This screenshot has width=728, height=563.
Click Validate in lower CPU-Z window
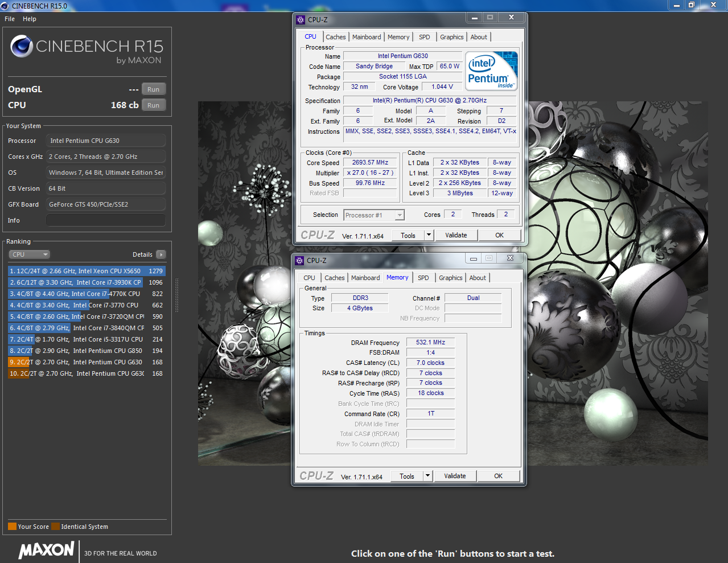pyautogui.click(x=455, y=476)
